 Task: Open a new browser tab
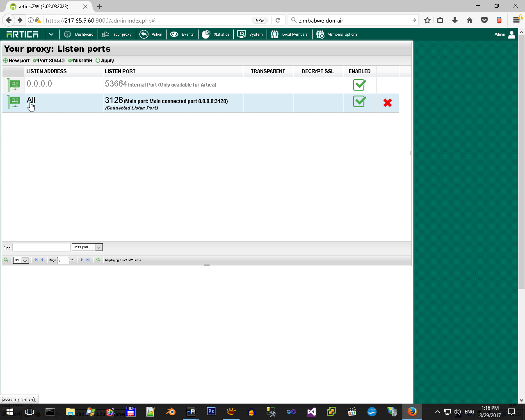[100, 7]
